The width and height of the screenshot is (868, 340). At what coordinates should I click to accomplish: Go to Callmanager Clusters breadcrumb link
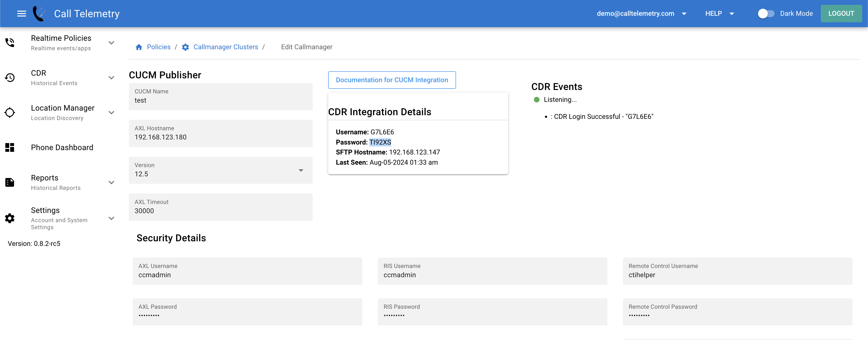(226, 47)
